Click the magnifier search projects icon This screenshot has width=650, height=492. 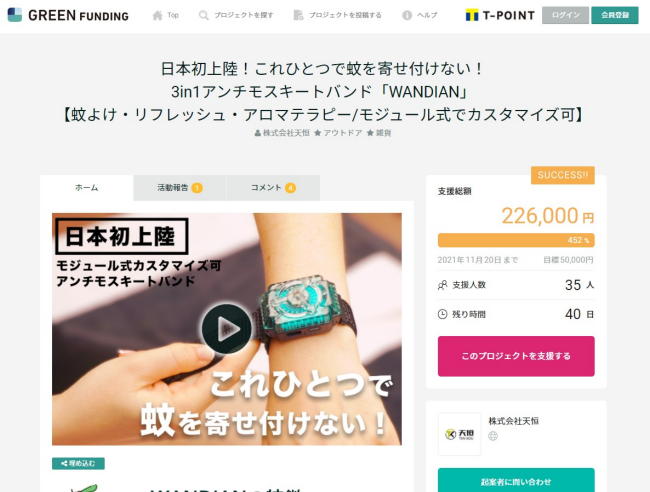click(x=204, y=15)
